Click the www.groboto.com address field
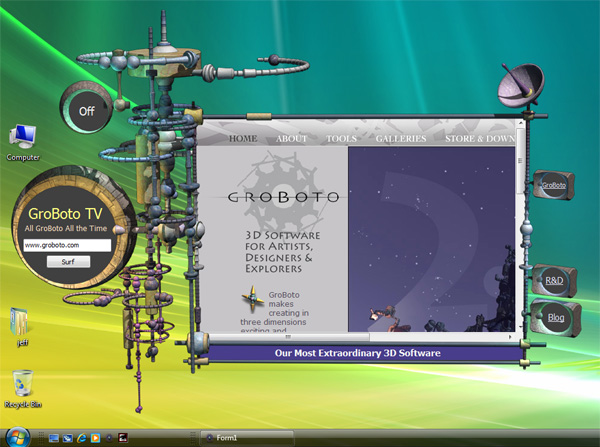This screenshot has width=600, height=447. (x=67, y=245)
